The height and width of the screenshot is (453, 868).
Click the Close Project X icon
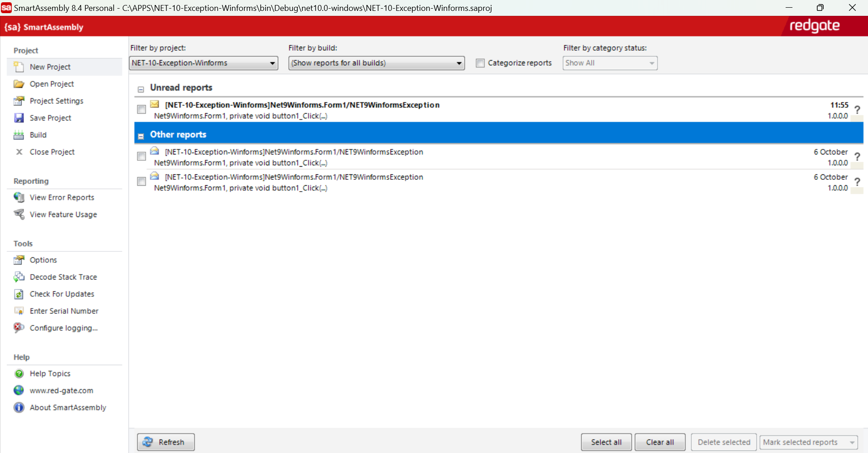[x=19, y=152]
